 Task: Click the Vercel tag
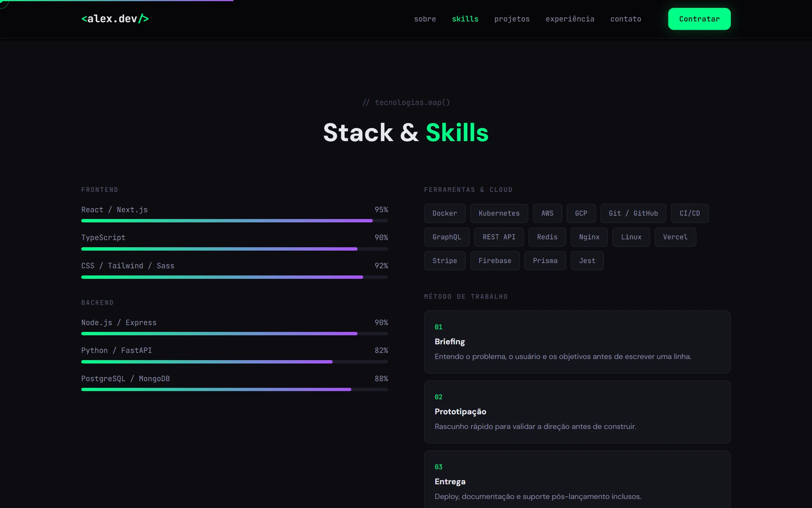tap(675, 237)
